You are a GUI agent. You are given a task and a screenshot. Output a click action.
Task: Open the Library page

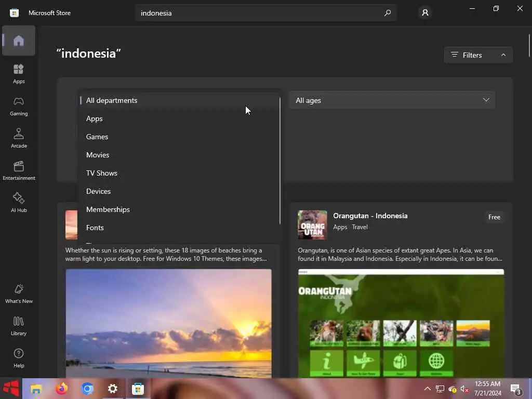(19, 326)
